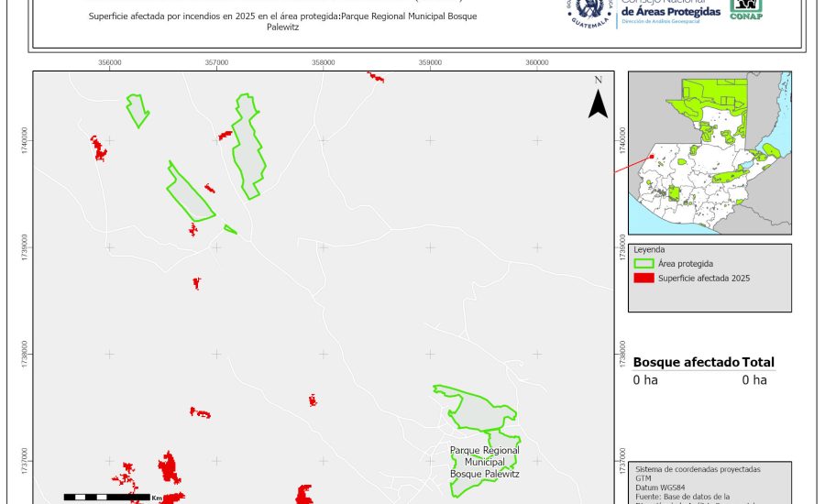Select the Bosque afectado heading
Viewport: 825px width, 504px height.
point(686,362)
